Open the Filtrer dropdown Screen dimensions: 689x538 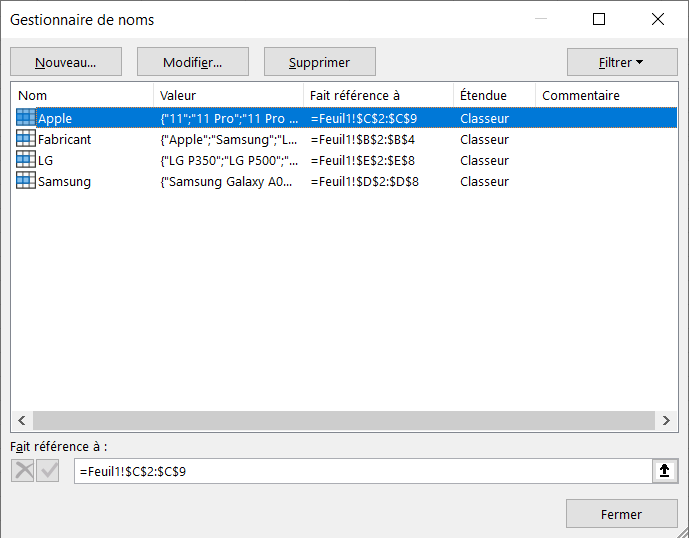[x=622, y=62]
